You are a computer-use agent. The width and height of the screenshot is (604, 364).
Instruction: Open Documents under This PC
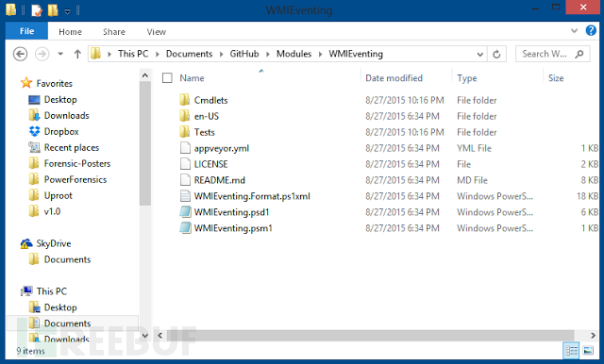point(67,323)
